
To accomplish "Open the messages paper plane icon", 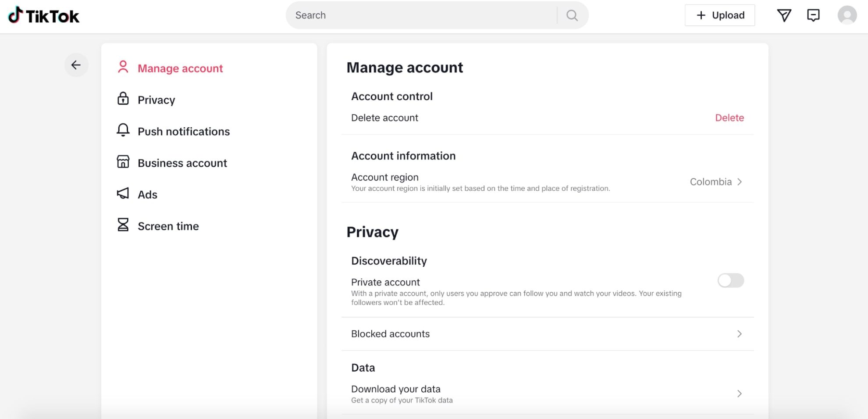I will (784, 15).
